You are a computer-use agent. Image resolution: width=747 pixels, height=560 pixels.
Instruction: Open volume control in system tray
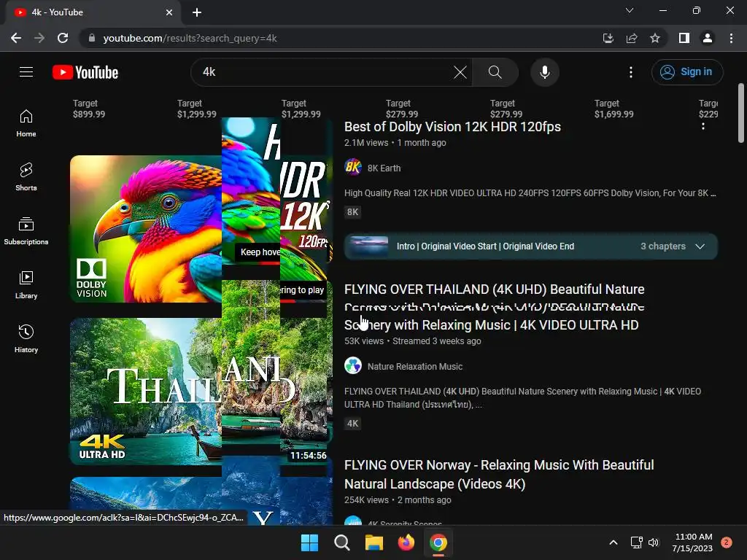653,542
